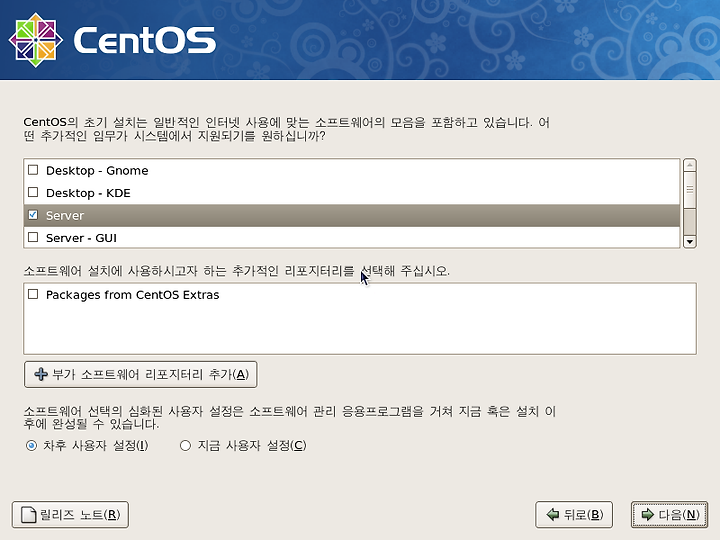Uncheck the Server checkbox
Image resolution: width=720 pixels, height=540 pixels.
click(33, 215)
